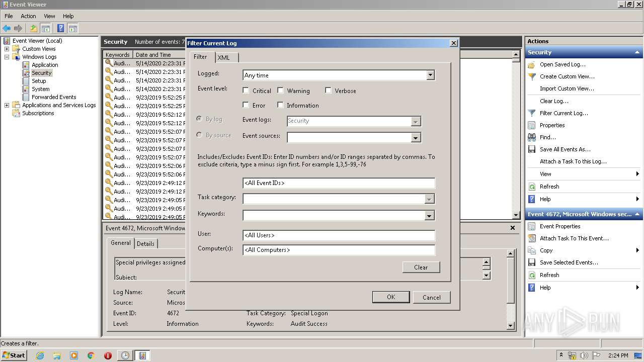The width and height of the screenshot is (644, 362).
Task: Tick the Warning event level checkbox
Action: click(280, 90)
